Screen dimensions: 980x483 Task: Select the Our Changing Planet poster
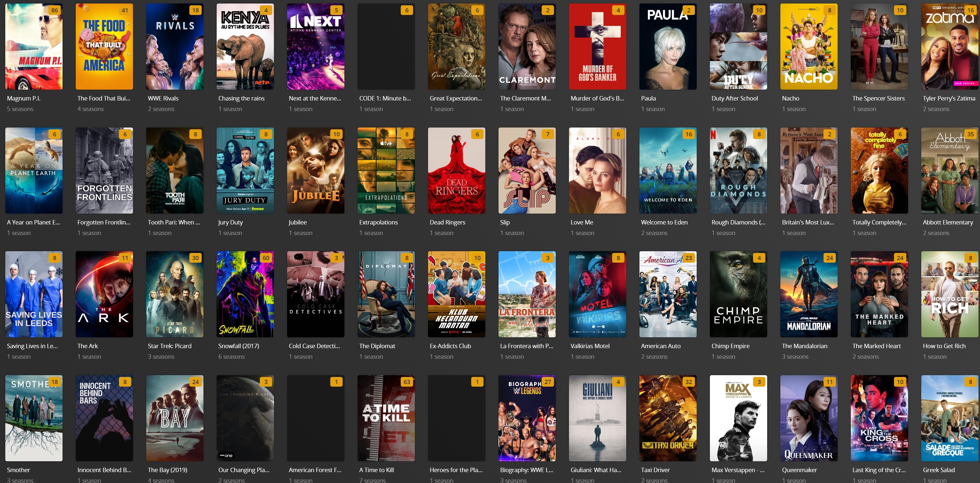(x=245, y=418)
